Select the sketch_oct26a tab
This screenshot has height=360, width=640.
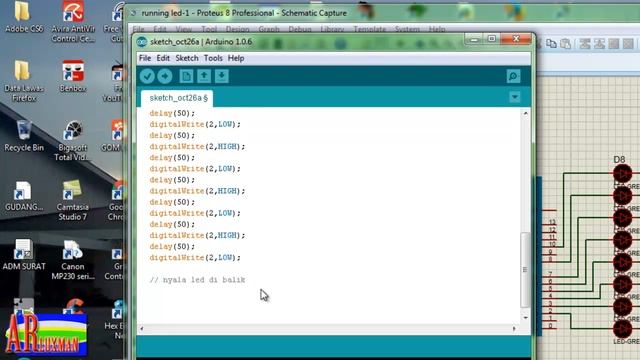(x=178, y=98)
